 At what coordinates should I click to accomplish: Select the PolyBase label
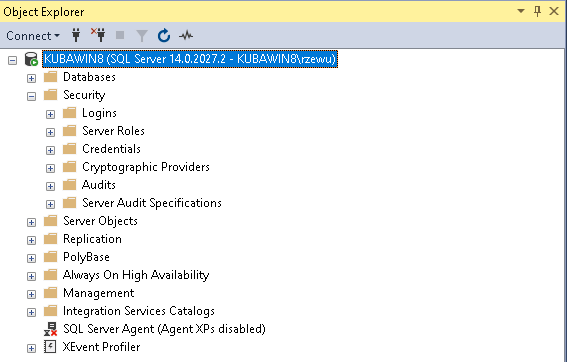[x=86, y=257]
